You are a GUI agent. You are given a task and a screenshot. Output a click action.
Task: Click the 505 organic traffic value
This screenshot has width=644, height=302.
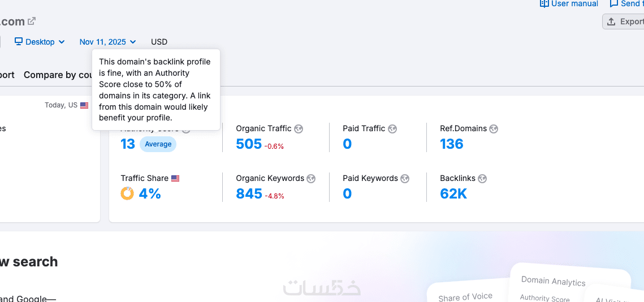pos(249,144)
